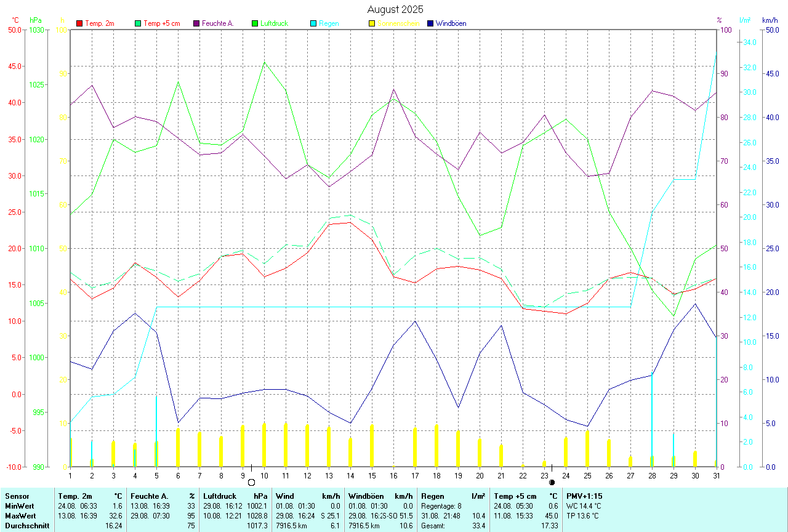
Task: Click the cyan Regen legend square
Action: pos(313,23)
